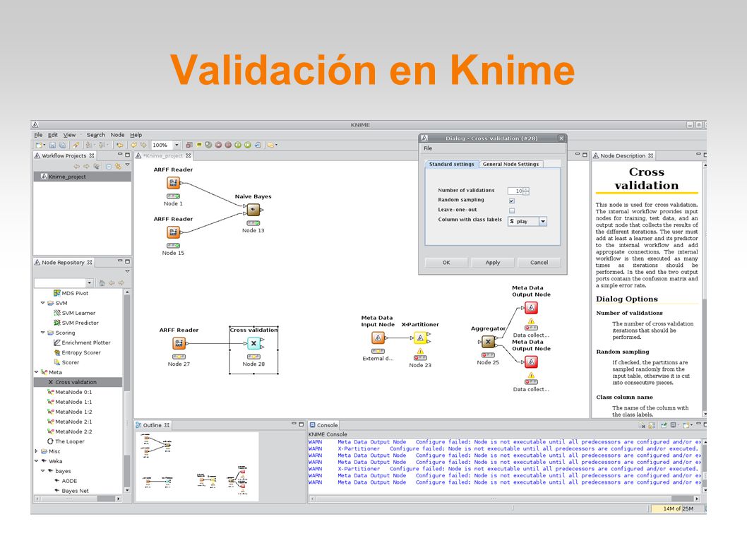Click the red Cancel all executions icon
This screenshot has width=747, height=560.
(228, 145)
